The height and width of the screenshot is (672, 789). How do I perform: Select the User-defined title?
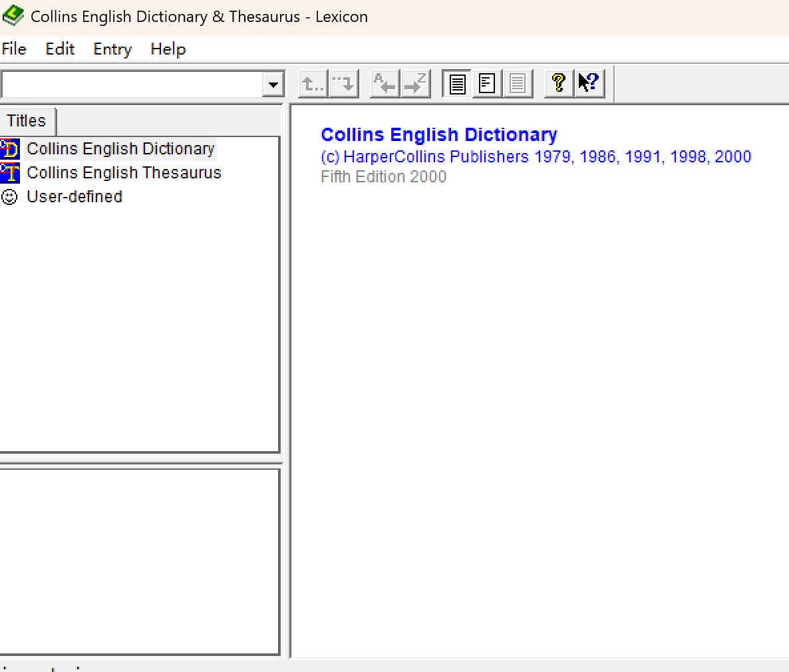pyautogui.click(x=75, y=197)
